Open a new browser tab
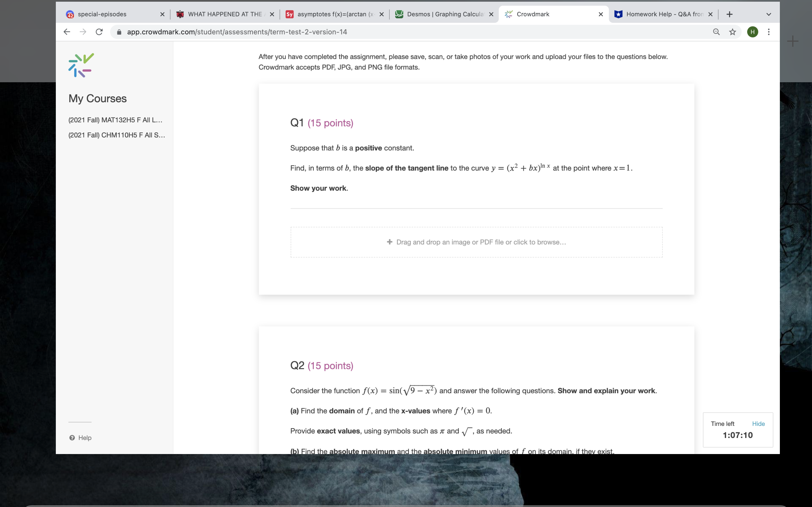Image resolution: width=812 pixels, height=507 pixels. pos(729,14)
